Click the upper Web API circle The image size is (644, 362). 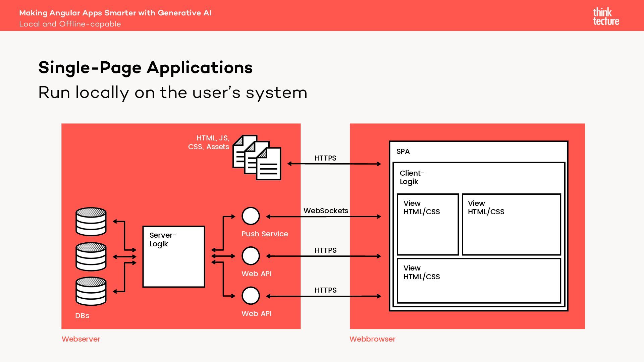251,256
